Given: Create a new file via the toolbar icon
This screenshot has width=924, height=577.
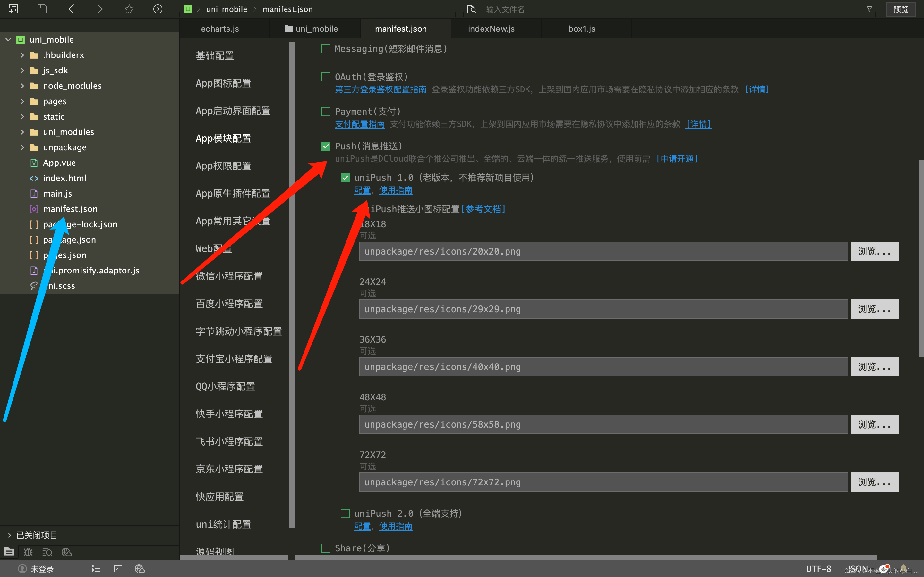Looking at the screenshot, I should 13,9.
